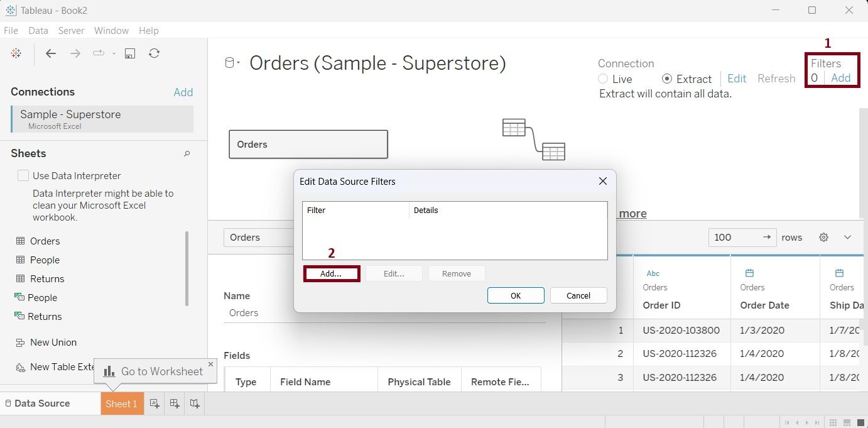The height and width of the screenshot is (428, 868).
Task: Click the Physical Table column header
Action: (420, 381)
